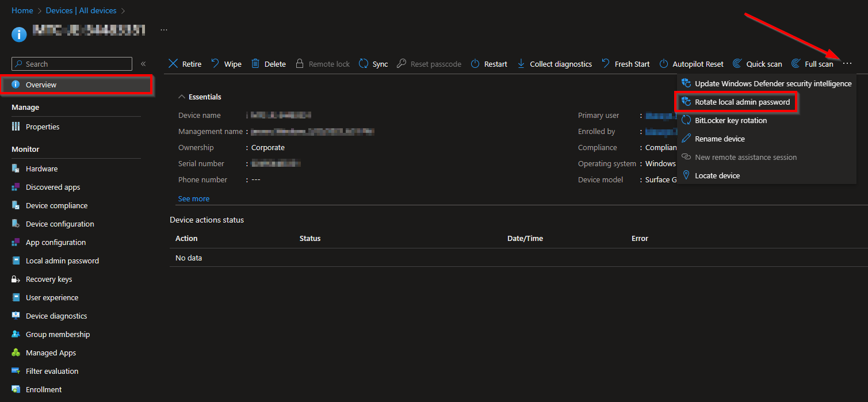Viewport: 868px width, 402px height.
Task: Open Local admin password in Manage section
Action: click(62, 261)
